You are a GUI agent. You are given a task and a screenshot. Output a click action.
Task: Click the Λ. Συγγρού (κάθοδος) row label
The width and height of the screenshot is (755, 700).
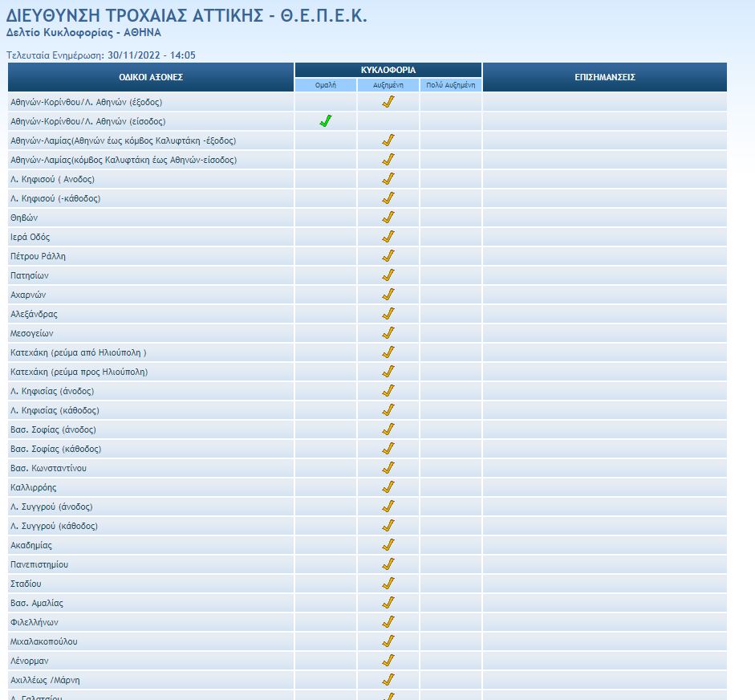coord(54,526)
